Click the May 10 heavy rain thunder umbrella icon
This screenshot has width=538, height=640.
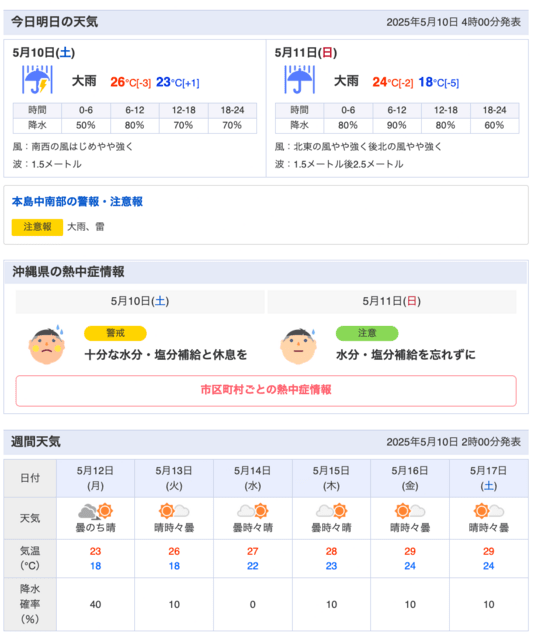pos(37,80)
